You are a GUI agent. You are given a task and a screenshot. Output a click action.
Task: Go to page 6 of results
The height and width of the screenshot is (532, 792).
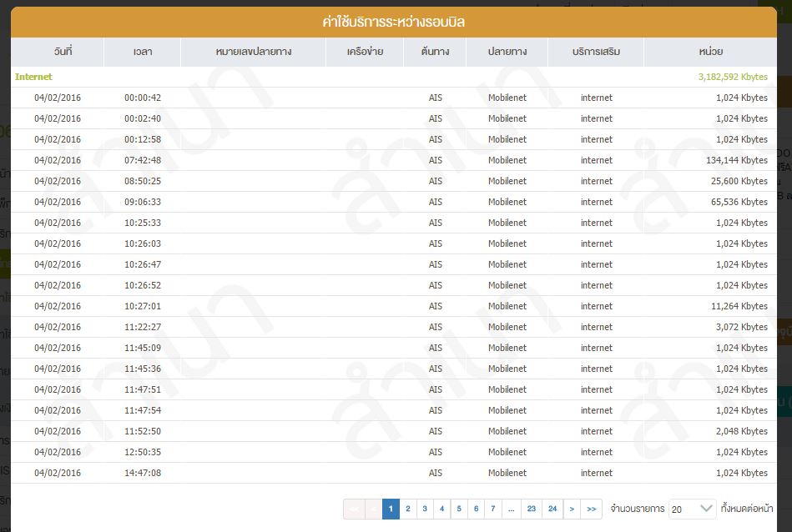[x=476, y=509]
